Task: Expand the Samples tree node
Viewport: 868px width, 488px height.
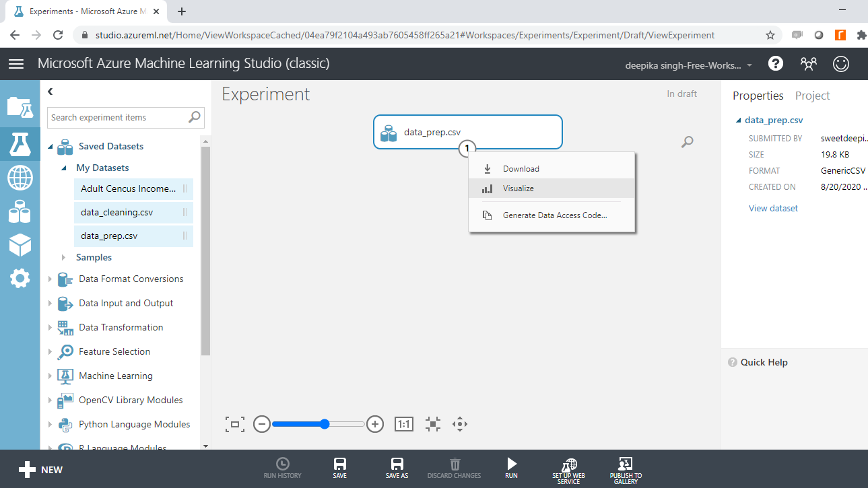Action: point(63,257)
